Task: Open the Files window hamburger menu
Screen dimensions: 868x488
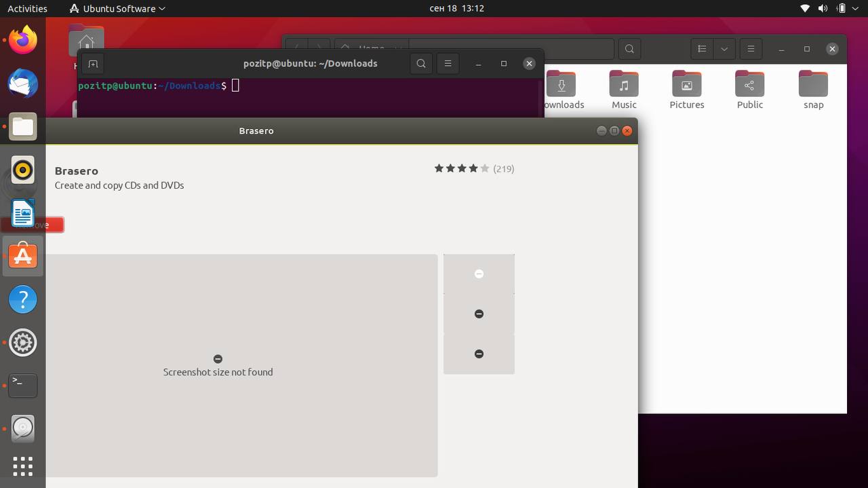Action: 750,49
